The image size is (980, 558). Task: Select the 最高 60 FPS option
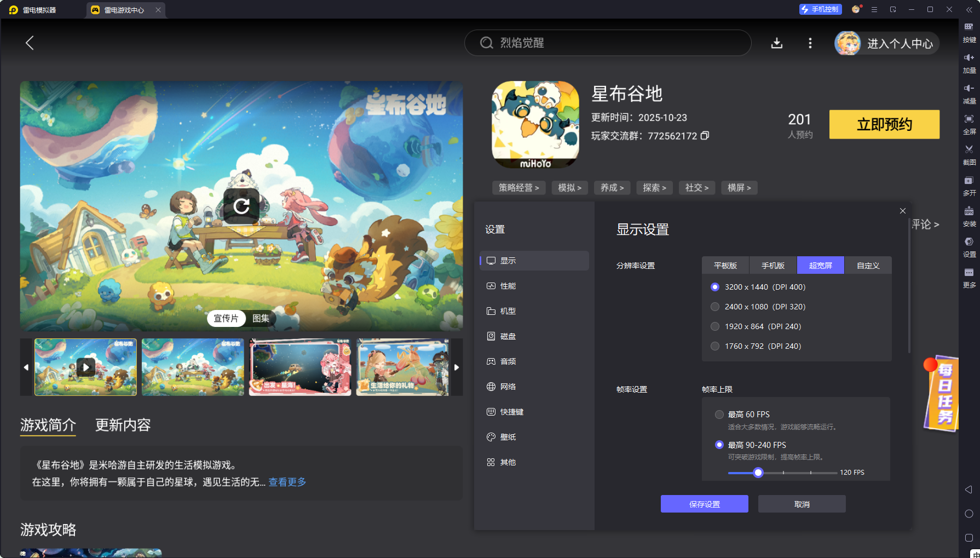719,415
